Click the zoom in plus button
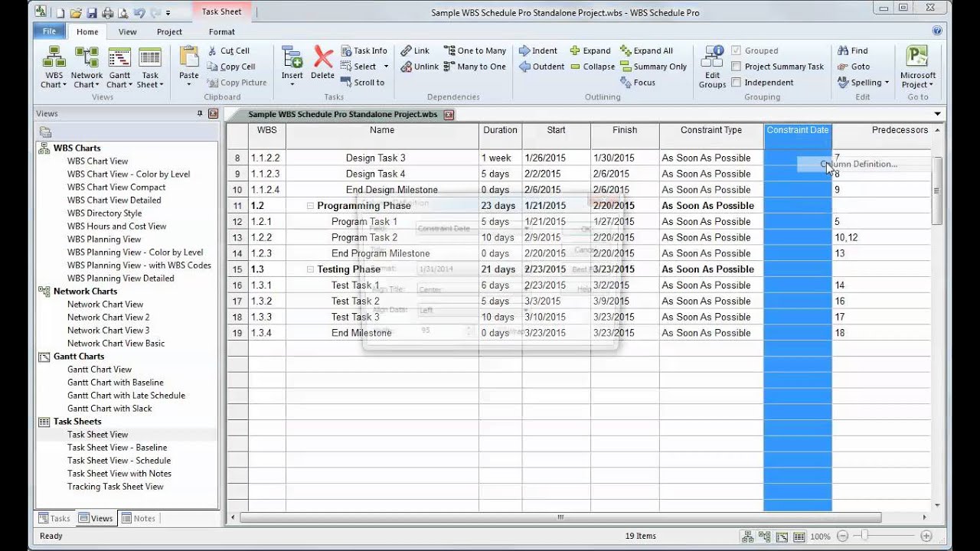Image resolution: width=980 pixels, height=551 pixels. pos(926,536)
